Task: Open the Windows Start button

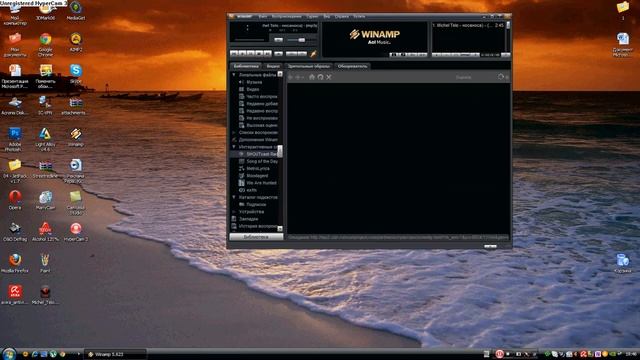Action: pyautogui.click(x=8, y=353)
